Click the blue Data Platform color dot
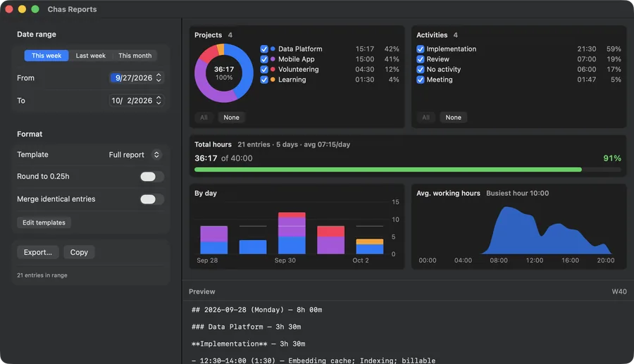Viewport: 634px width, 364px height. coord(273,49)
